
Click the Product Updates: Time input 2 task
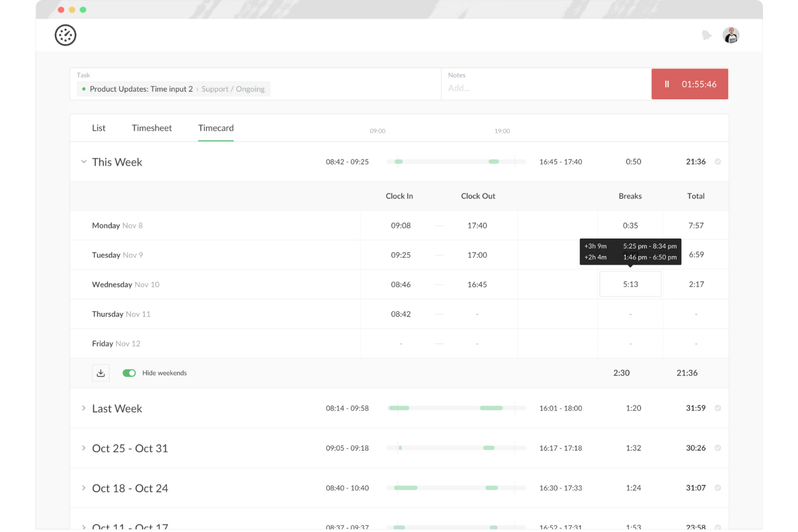[141, 89]
